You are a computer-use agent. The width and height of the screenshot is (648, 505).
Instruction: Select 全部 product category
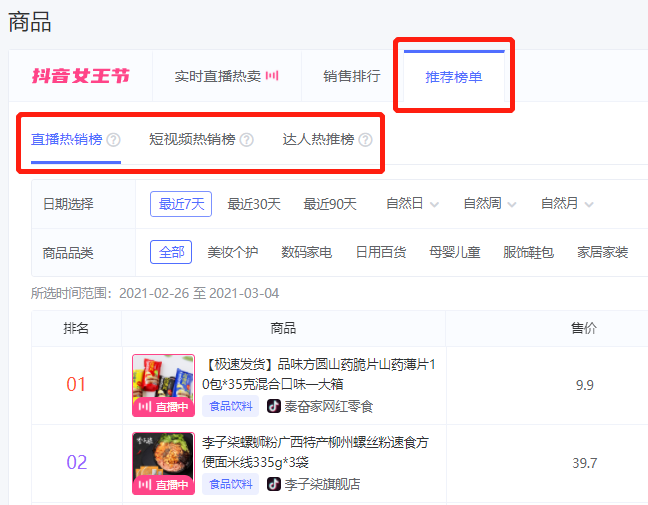click(171, 252)
